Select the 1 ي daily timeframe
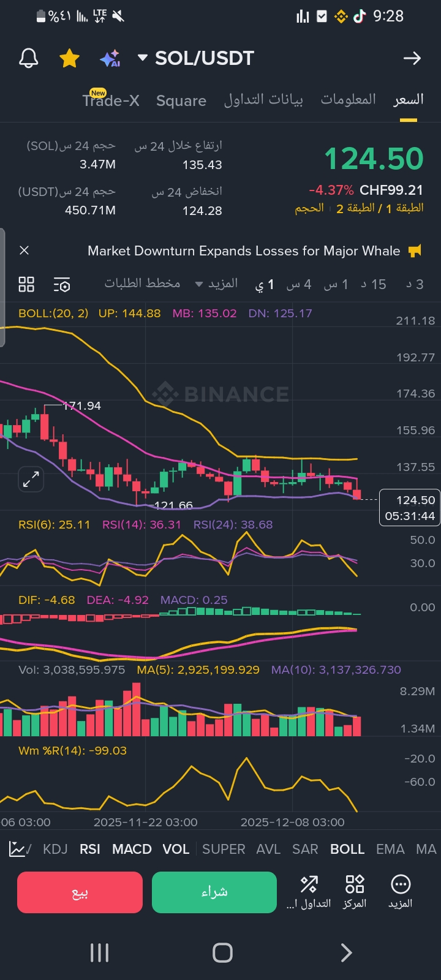Image resolution: width=441 pixels, height=980 pixels. tap(265, 284)
